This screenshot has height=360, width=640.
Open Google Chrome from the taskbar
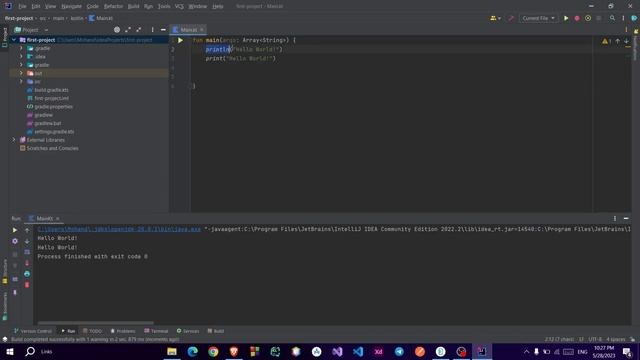(x=213, y=351)
